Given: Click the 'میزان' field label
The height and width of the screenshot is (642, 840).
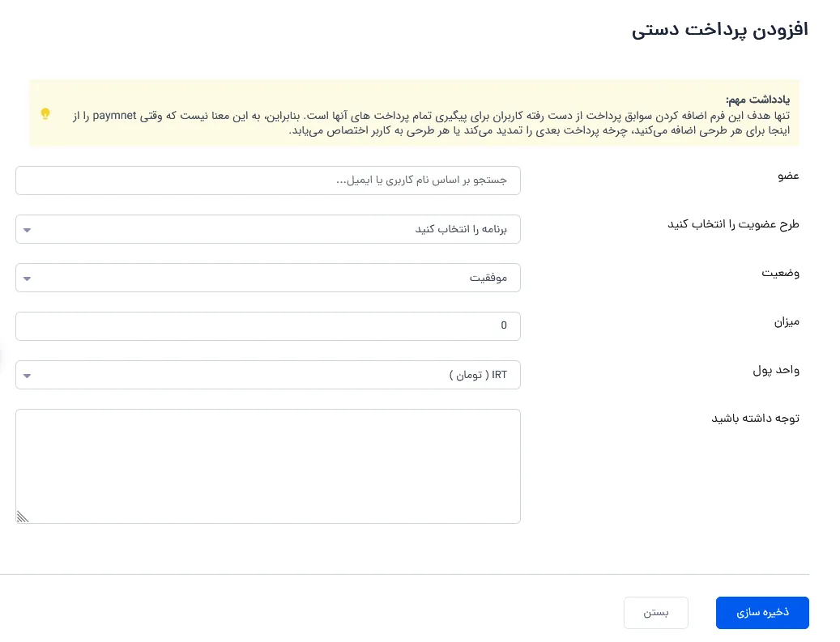Looking at the screenshot, I should [x=787, y=321].
